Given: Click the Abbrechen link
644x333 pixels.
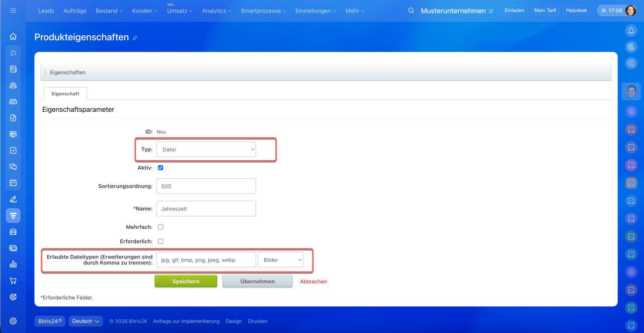Looking at the screenshot, I should coord(313,282).
